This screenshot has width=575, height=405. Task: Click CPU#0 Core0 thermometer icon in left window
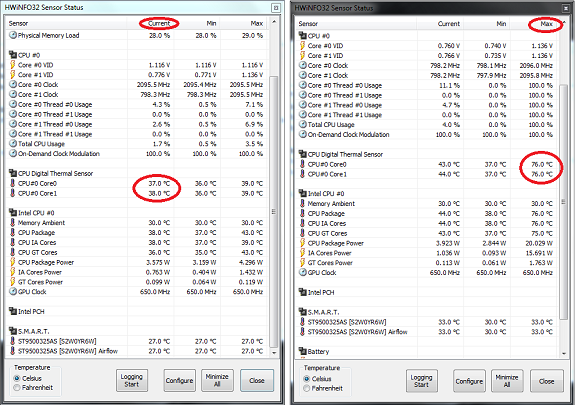click(13, 183)
